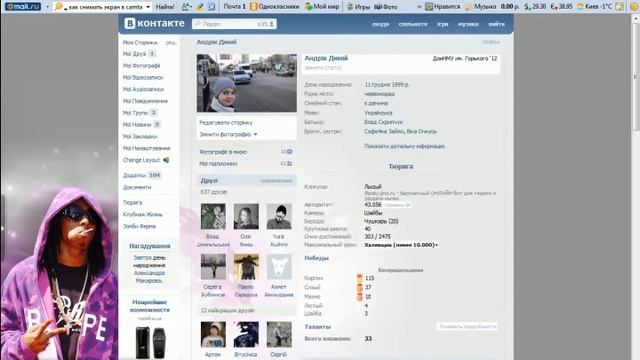
Task: Open the спільноти menu in the VK header
Action: tap(413, 24)
